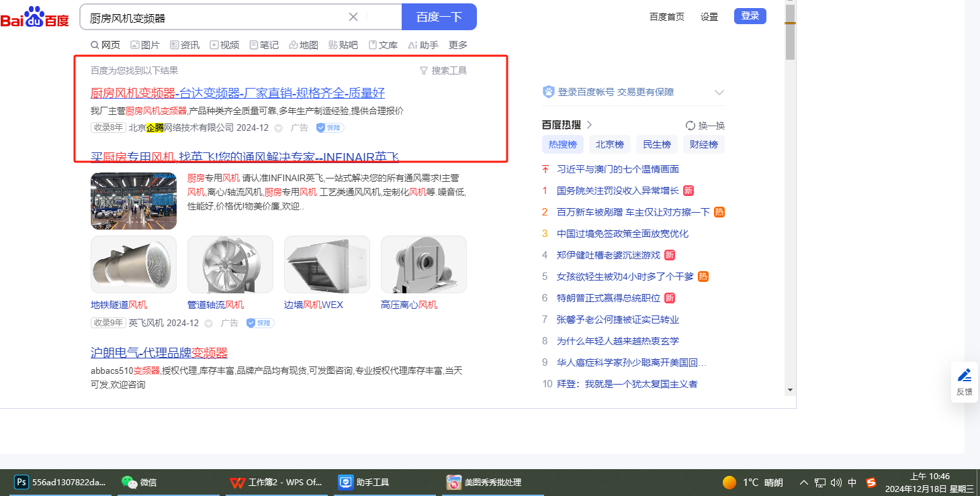Click the 保障 badge beside 北京企腾网络技术
Screen dimensions: 980x496
(x=330, y=128)
